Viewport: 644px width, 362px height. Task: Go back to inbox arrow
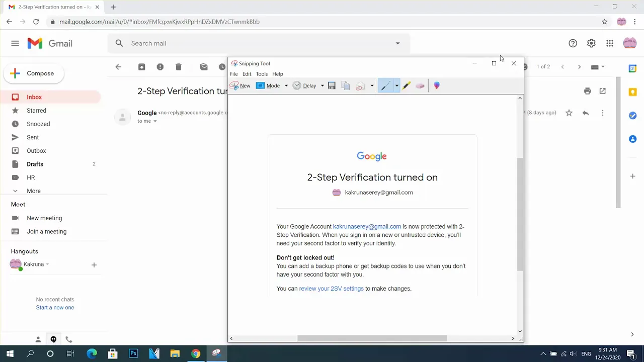click(x=118, y=67)
